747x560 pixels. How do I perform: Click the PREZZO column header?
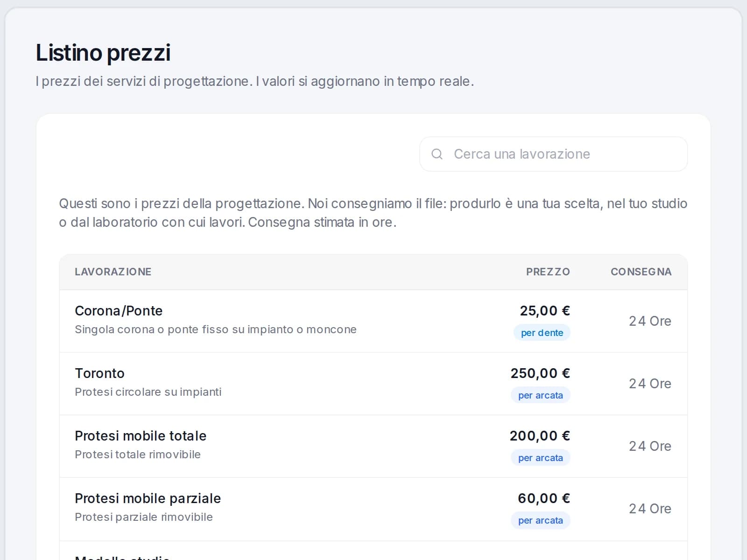[x=548, y=272]
